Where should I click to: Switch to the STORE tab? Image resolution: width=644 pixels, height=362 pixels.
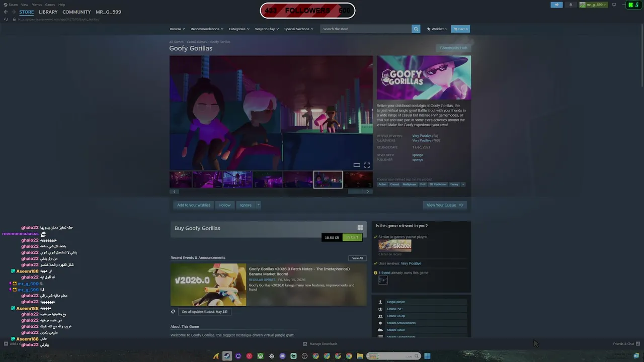point(27,12)
